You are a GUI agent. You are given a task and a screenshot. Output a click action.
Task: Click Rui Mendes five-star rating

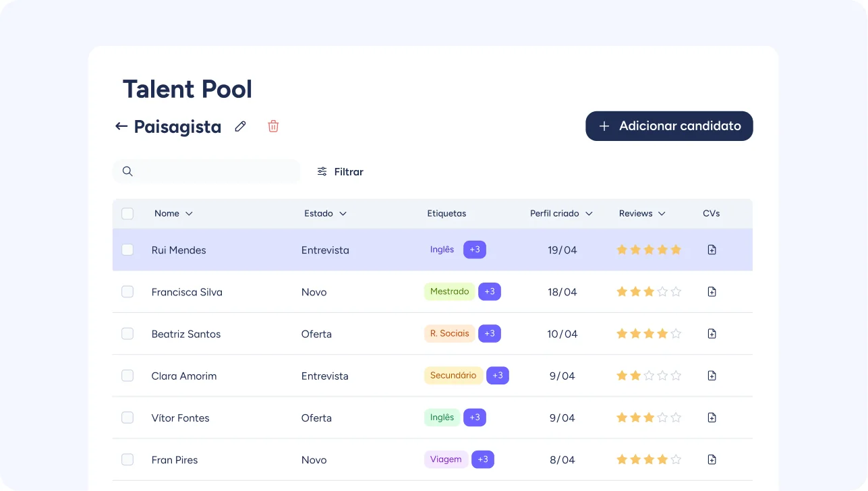649,250
